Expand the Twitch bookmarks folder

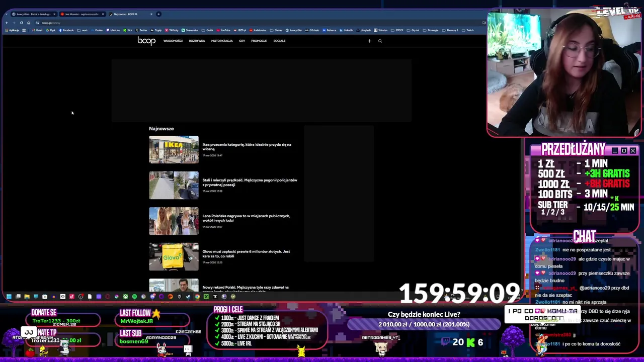pyautogui.click(x=467, y=30)
